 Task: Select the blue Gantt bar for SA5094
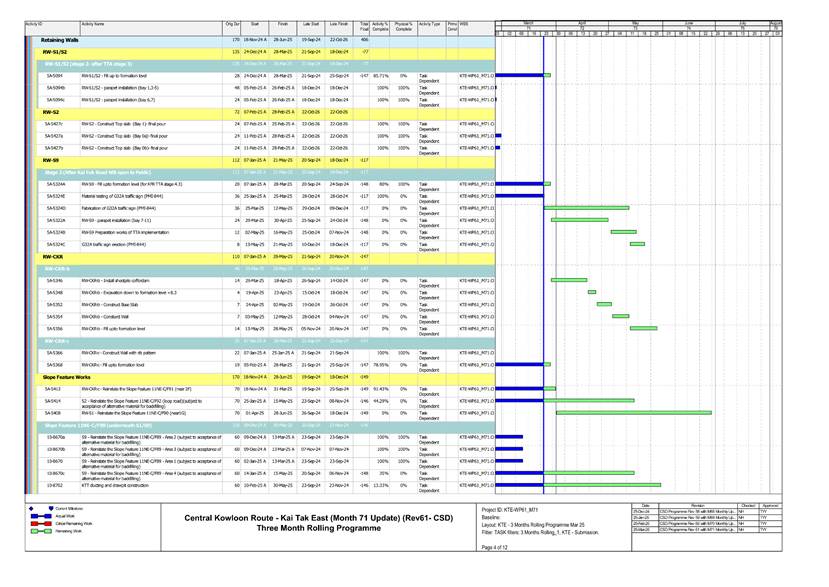tap(519, 75)
